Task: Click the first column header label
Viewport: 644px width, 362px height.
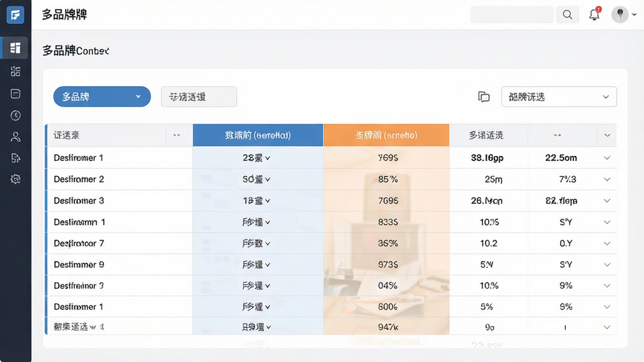Action: pos(67,135)
